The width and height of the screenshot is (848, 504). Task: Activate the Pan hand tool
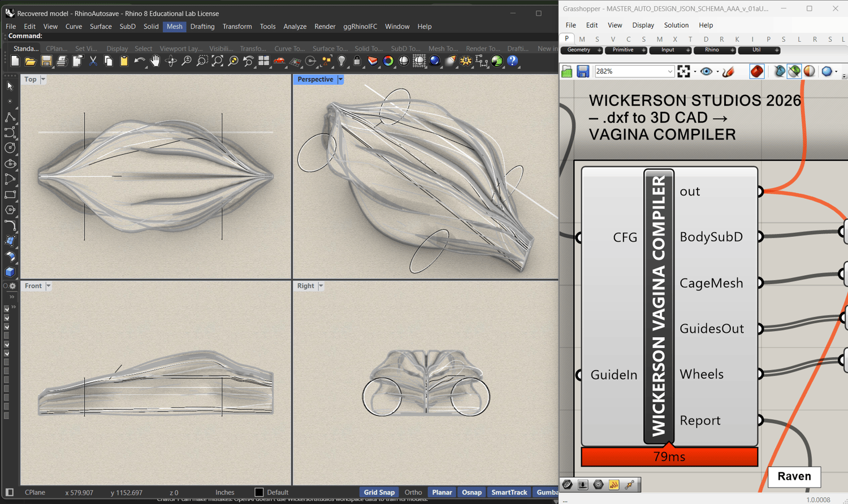(x=155, y=61)
